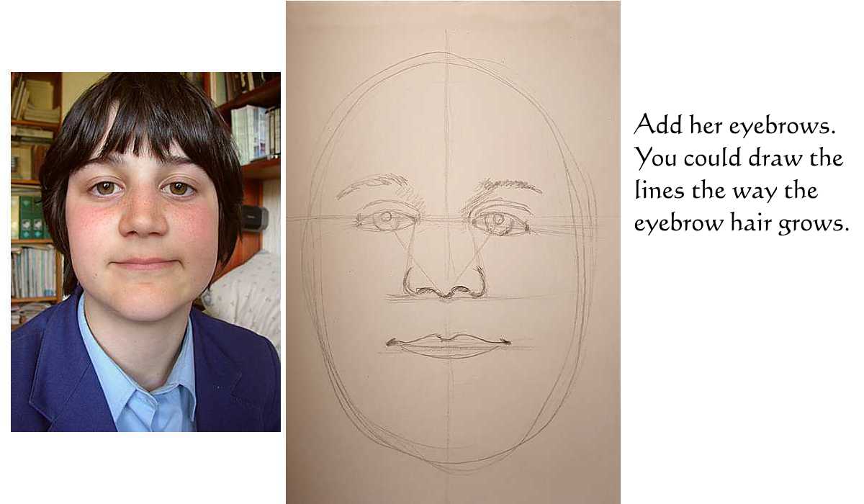Click the vertical center guideline on the sketch
This screenshot has width=864, height=504.
(x=447, y=252)
